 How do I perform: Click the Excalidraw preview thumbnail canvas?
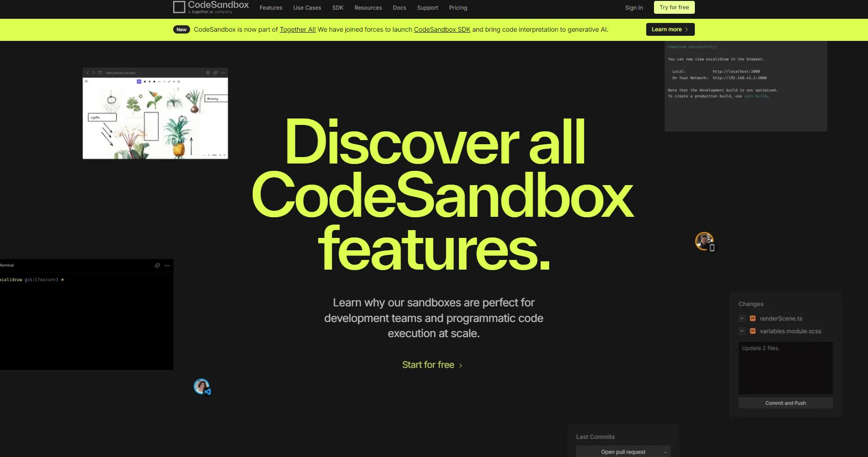pyautogui.click(x=155, y=118)
